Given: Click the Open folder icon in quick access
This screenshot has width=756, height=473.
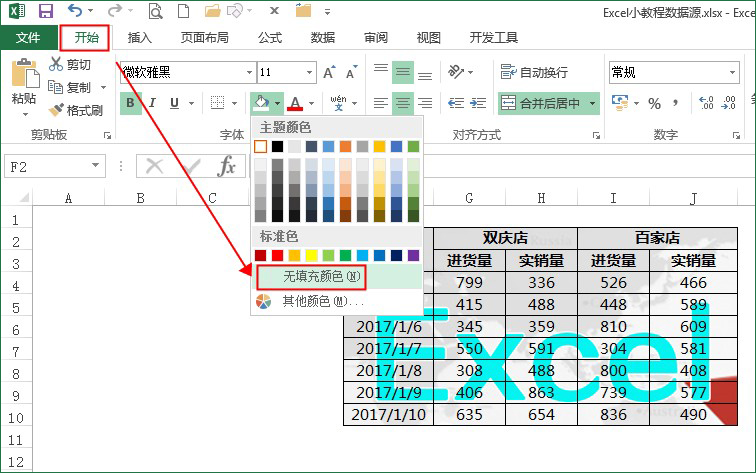Looking at the screenshot, I should 212,11.
